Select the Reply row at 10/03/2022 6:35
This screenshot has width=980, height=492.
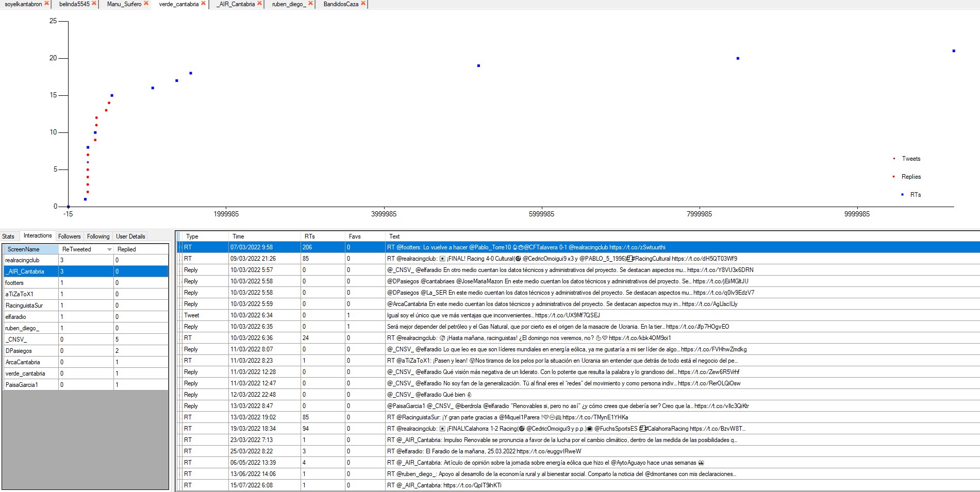[x=577, y=327]
